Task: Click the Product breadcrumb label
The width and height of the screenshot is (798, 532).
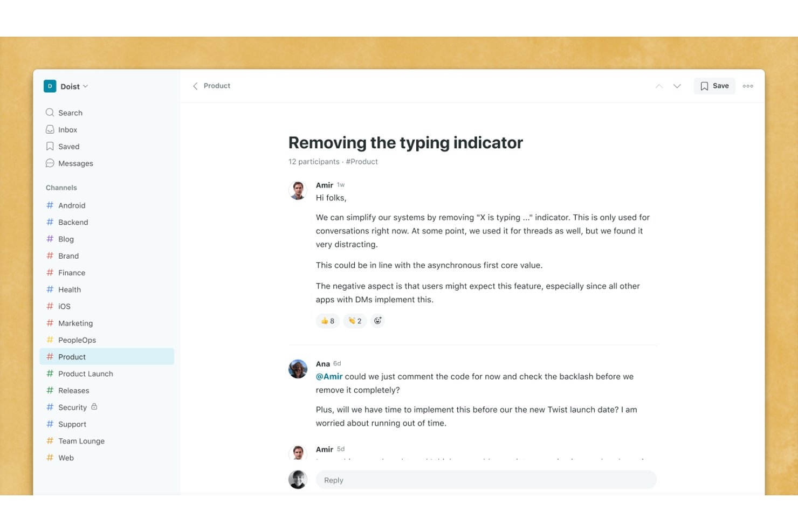Action: (217, 86)
